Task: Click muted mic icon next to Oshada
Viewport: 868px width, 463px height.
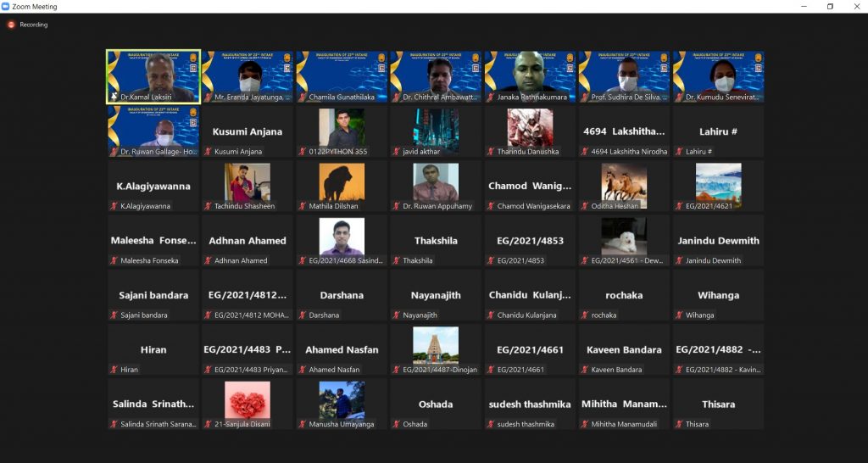Action: [396, 424]
